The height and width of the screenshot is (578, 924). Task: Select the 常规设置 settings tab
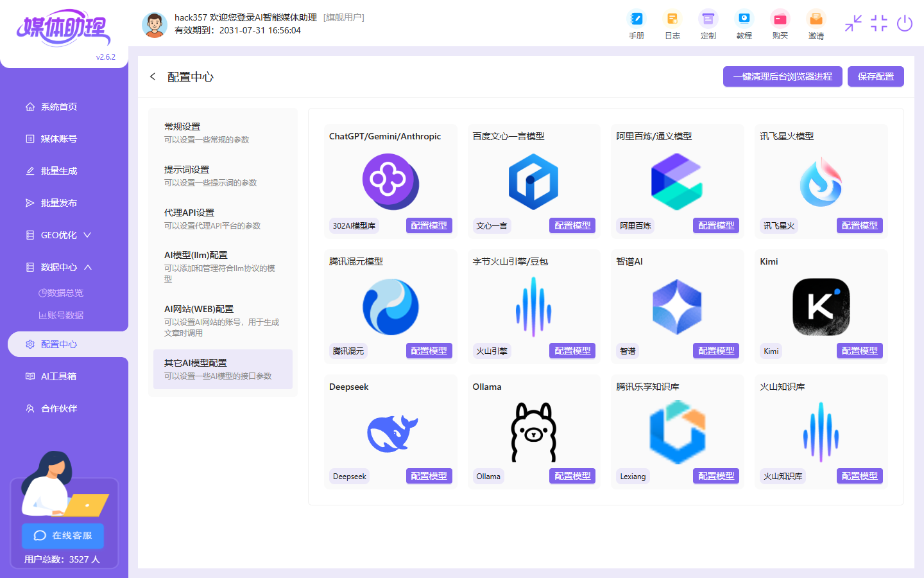223,133
